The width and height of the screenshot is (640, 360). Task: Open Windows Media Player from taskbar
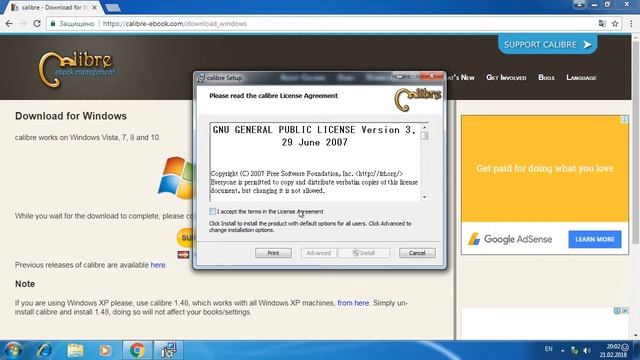105,350
